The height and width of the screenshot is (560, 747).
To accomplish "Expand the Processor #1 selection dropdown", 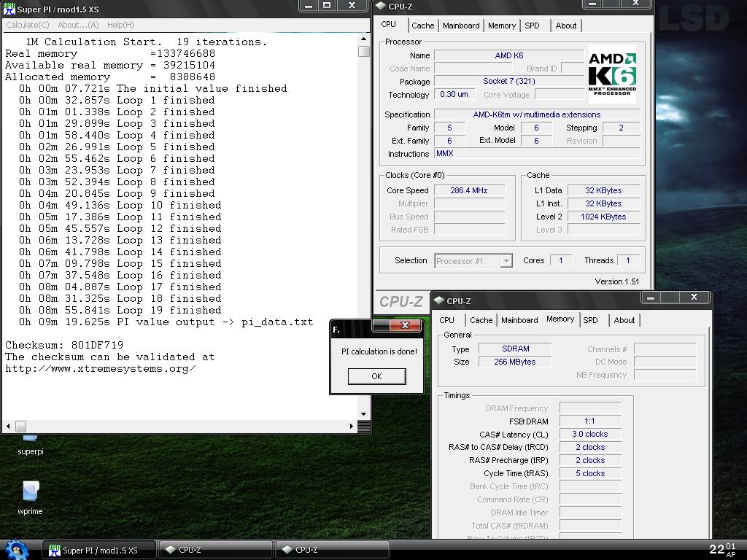I will pyautogui.click(x=506, y=261).
